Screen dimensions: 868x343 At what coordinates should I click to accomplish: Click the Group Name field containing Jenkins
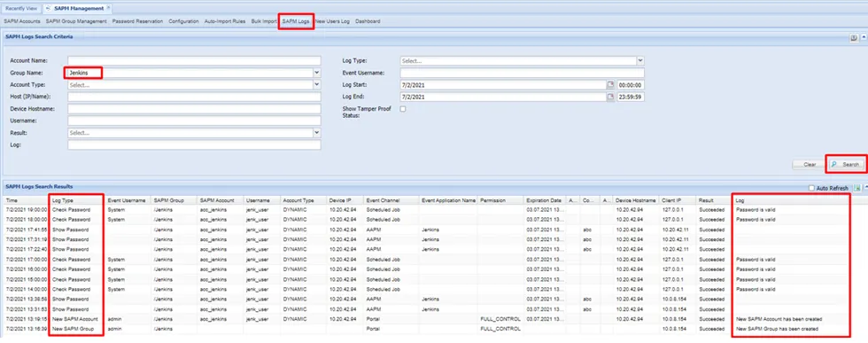tap(190, 73)
